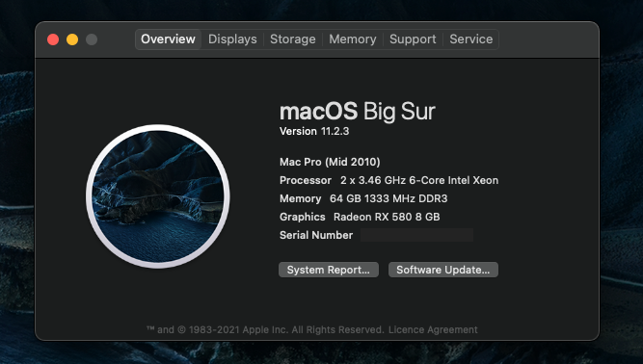Switch to the Displays tab
This screenshot has width=643, height=364.
(x=232, y=39)
